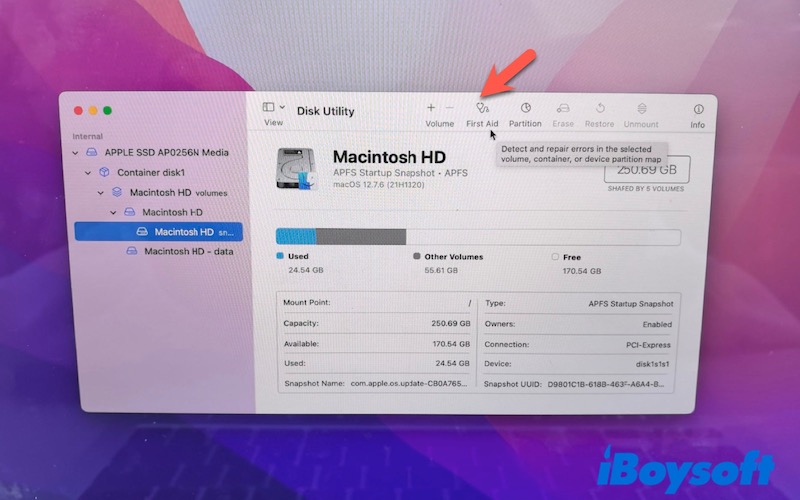Click the Used 24.54 GB table value

(453, 363)
